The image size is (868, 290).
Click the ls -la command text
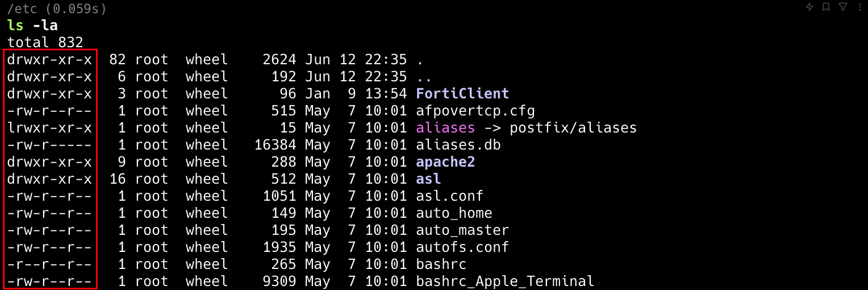pos(32,25)
